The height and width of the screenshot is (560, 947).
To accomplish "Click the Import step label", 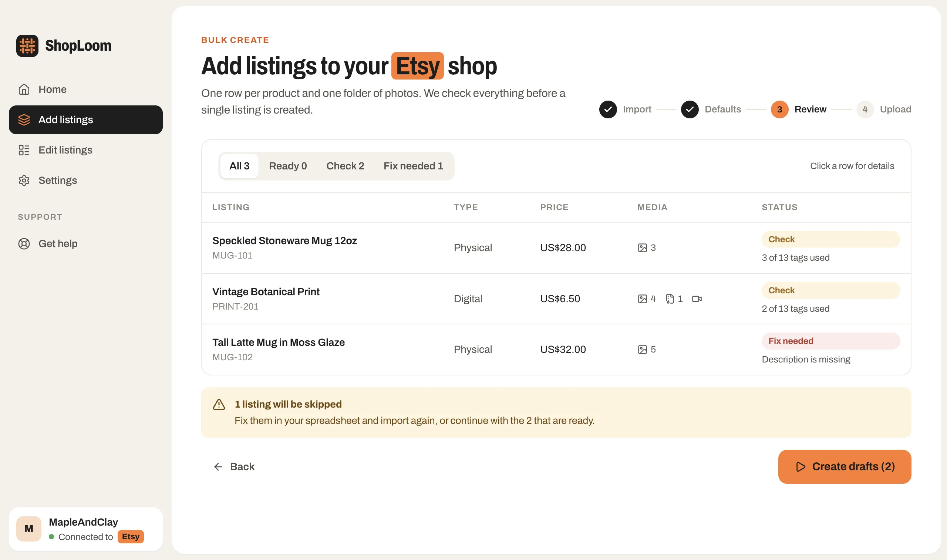I will point(637,109).
